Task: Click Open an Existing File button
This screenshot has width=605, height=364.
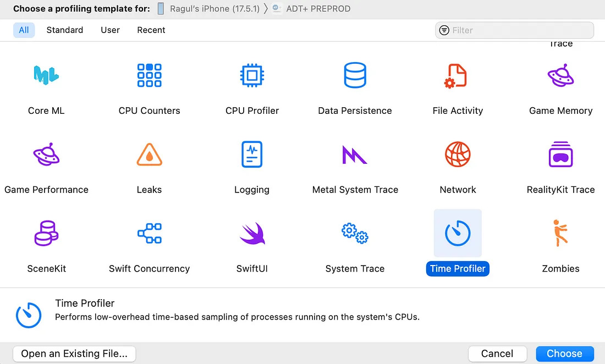Action: coord(74,354)
